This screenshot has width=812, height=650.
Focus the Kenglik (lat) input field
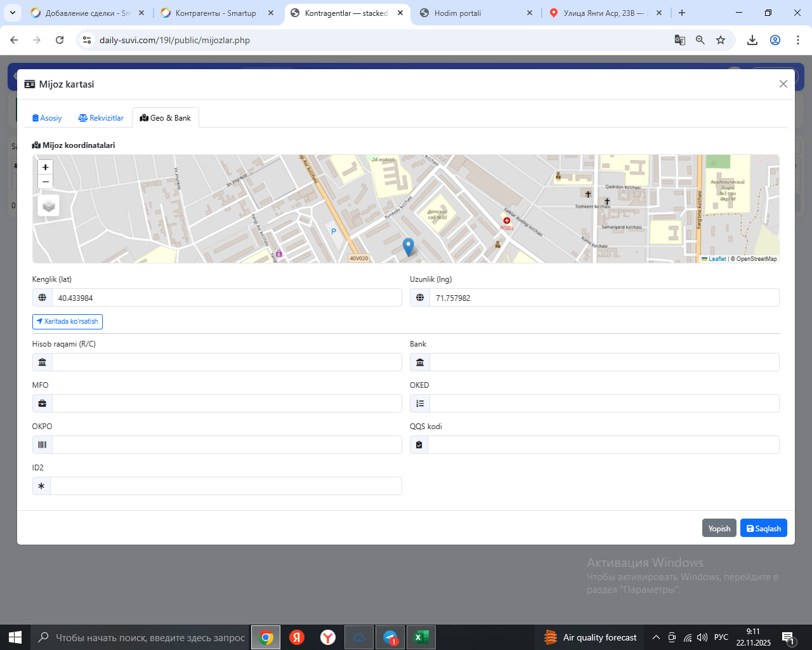tap(226, 298)
